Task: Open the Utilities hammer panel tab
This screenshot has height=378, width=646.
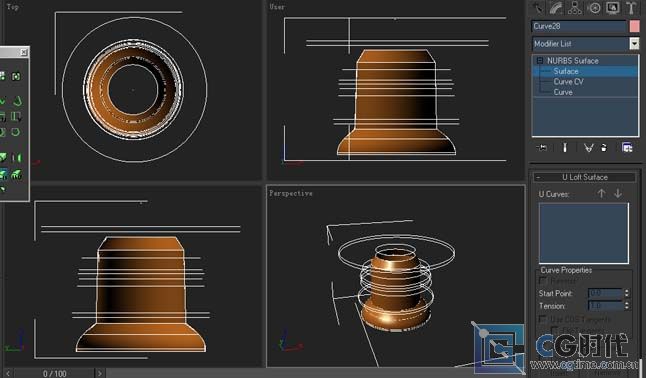Action: 631,8
